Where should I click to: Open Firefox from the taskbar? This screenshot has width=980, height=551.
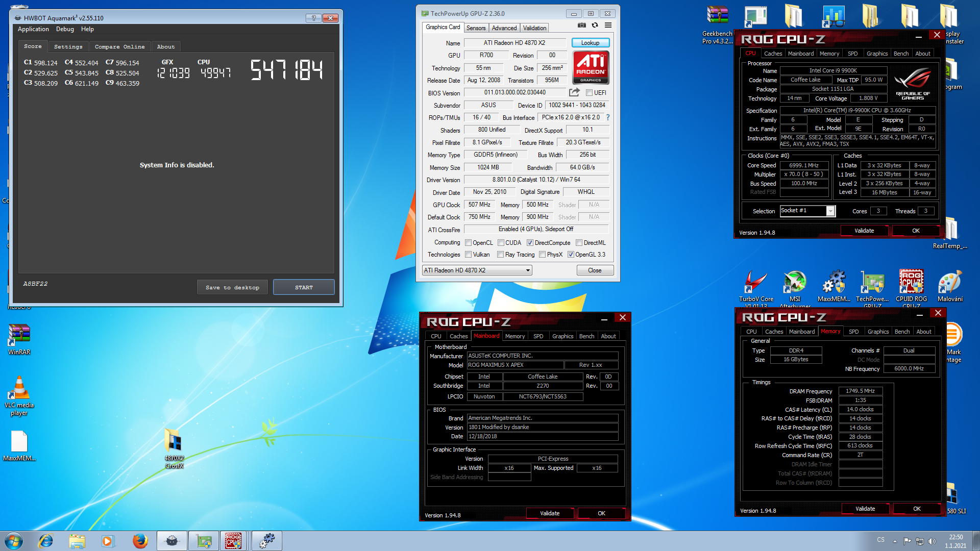(140, 541)
